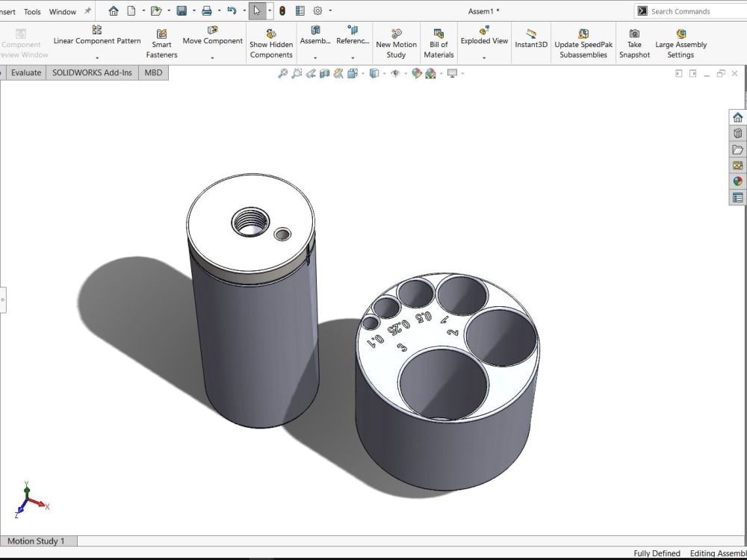
Task: Open dropdown under Move Component
Action: pyautogui.click(x=212, y=57)
